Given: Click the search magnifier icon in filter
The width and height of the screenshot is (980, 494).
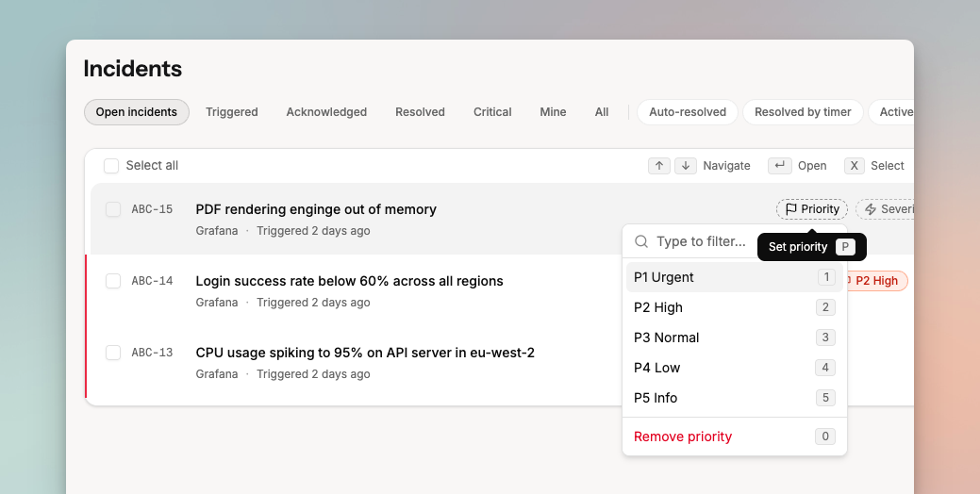Looking at the screenshot, I should pyautogui.click(x=641, y=241).
